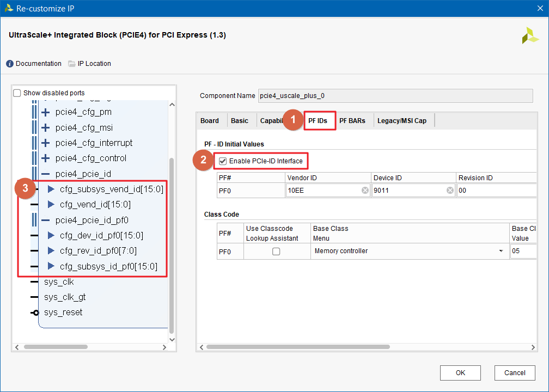Open the Legacy/MSI Cap tab
The width and height of the screenshot is (549, 392).
pyautogui.click(x=402, y=121)
